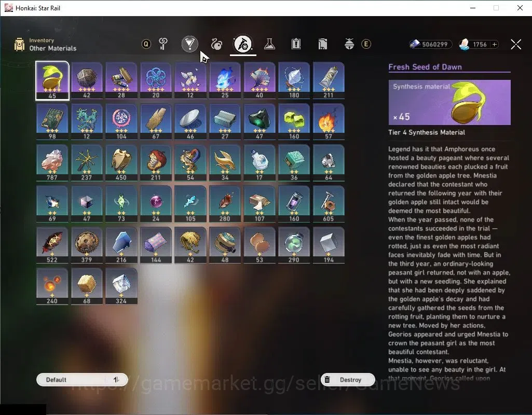
Task: Click the Tier 4 Synthesis Material label
Action: click(427, 132)
